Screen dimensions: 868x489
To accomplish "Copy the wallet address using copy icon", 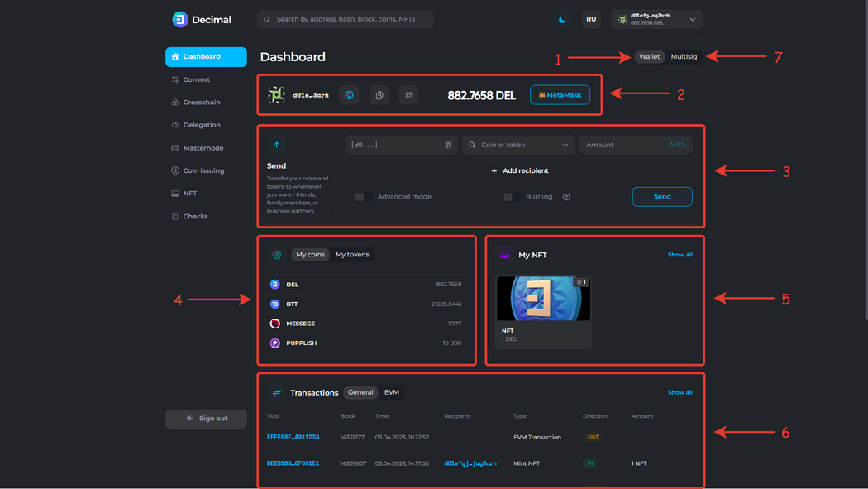I will pyautogui.click(x=379, y=94).
